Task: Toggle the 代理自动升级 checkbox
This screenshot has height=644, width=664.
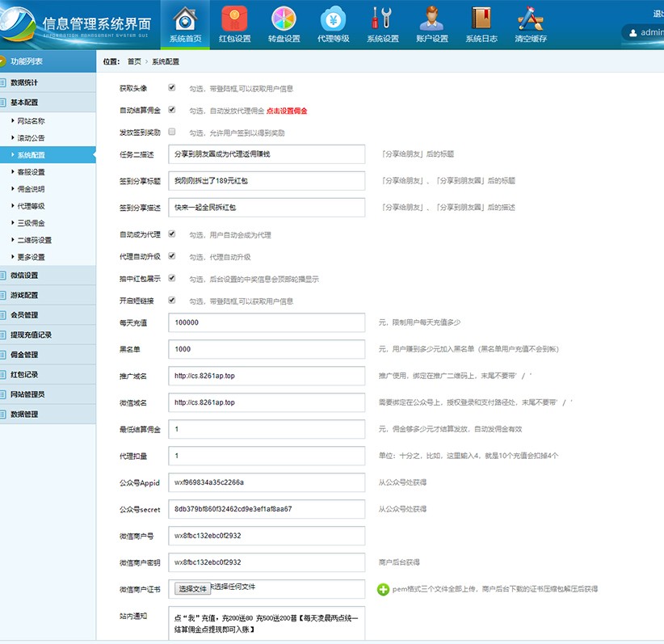Action: pos(172,256)
